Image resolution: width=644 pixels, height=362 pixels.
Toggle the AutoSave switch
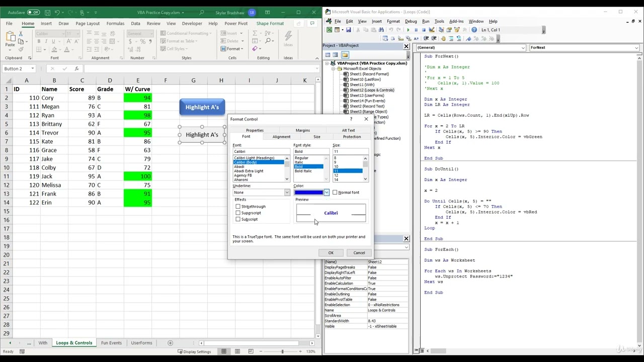(x=33, y=13)
